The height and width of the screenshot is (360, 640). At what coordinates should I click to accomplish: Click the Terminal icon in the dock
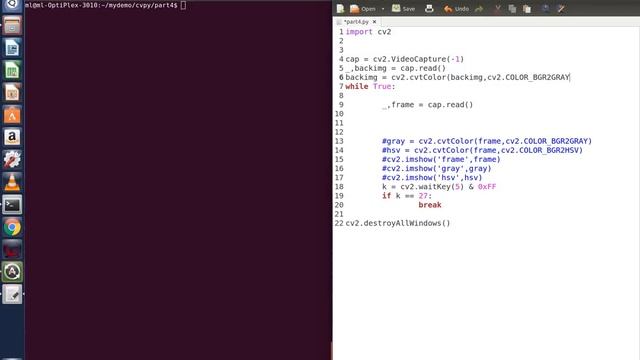click(x=12, y=204)
